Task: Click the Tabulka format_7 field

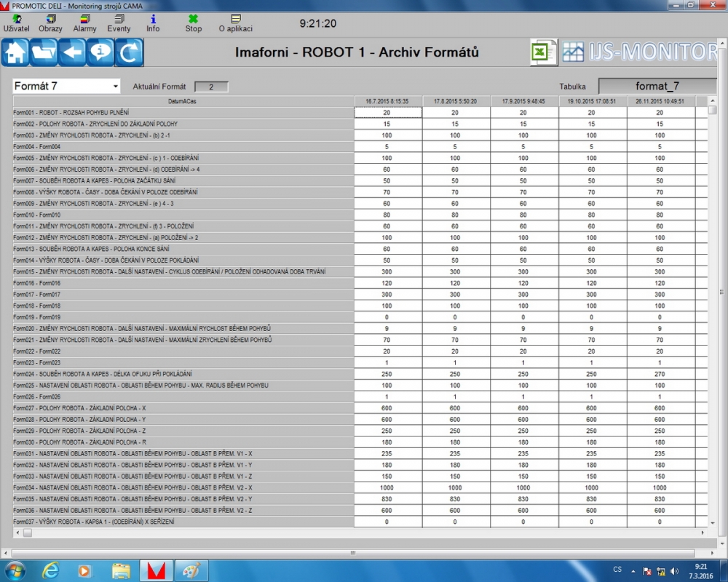Action: coord(657,87)
